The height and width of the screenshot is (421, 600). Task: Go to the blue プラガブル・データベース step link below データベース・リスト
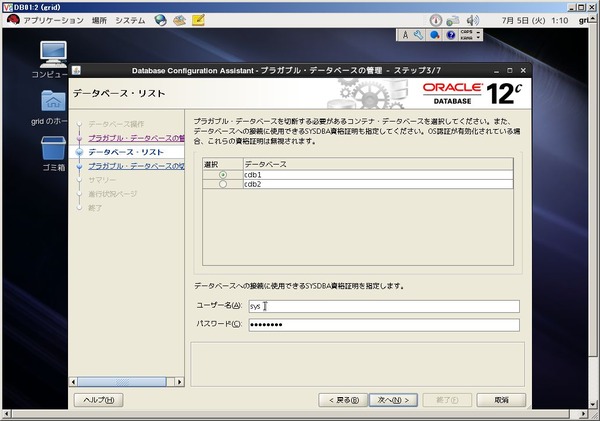(136, 166)
